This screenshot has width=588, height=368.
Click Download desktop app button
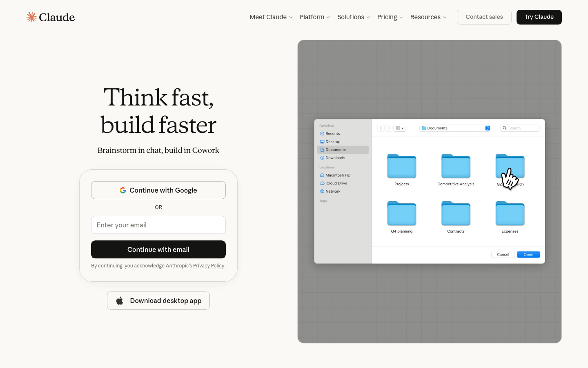click(158, 301)
